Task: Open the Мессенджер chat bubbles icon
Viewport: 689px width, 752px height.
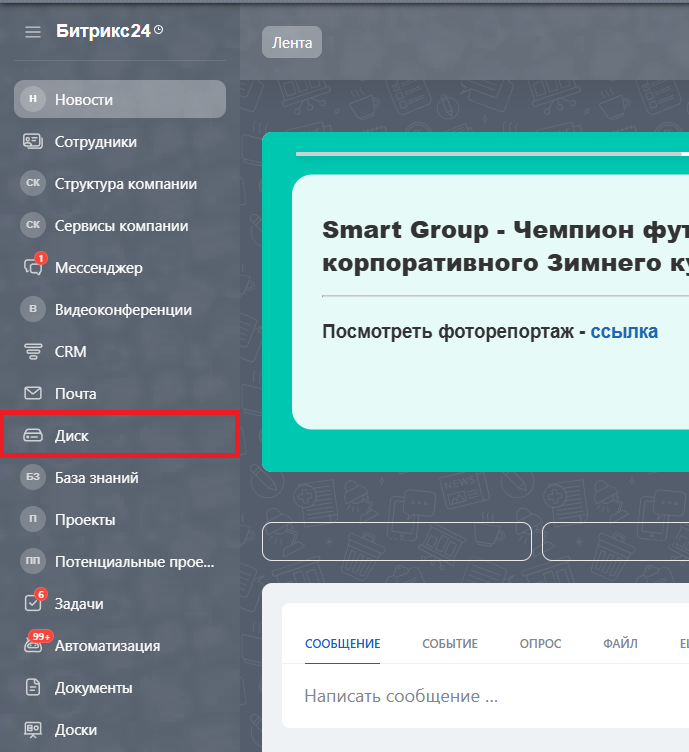Action: click(x=33, y=267)
